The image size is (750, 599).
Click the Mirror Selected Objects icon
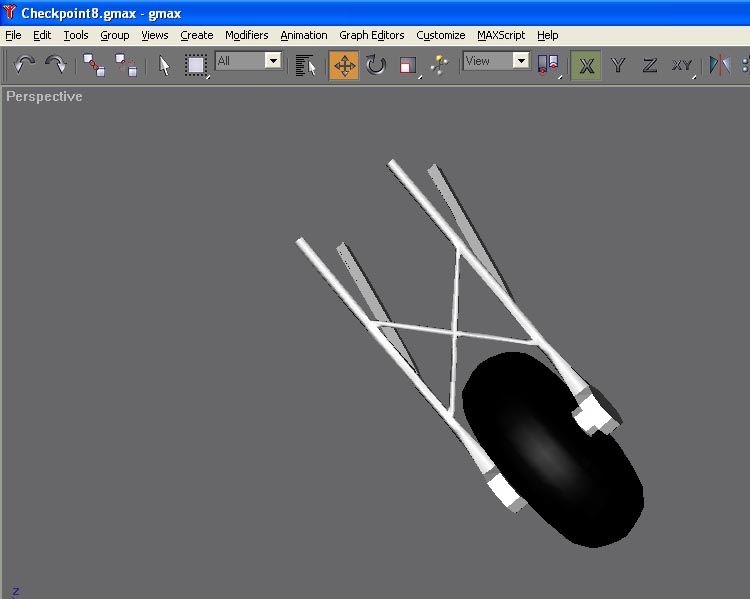pos(719,65)
